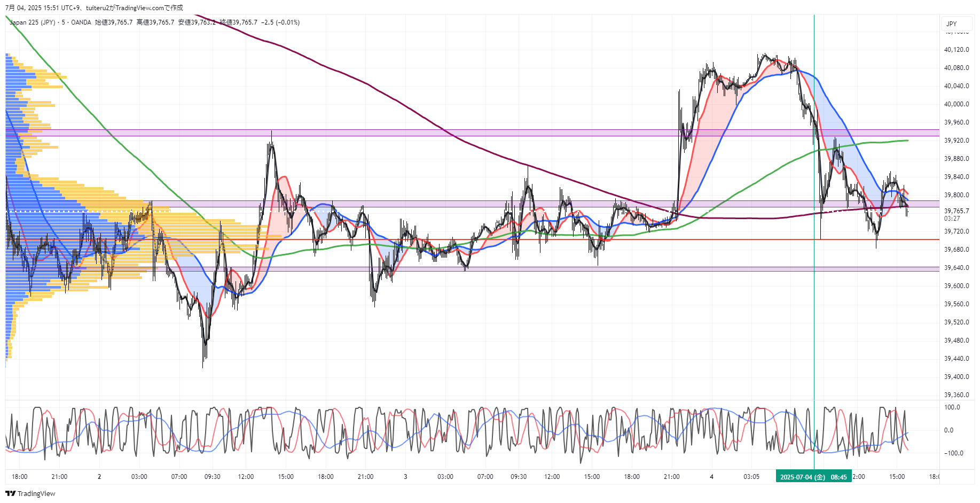Click the Japan 225 (JPY) symbol title
980x503 pixels.
[32, 22]
